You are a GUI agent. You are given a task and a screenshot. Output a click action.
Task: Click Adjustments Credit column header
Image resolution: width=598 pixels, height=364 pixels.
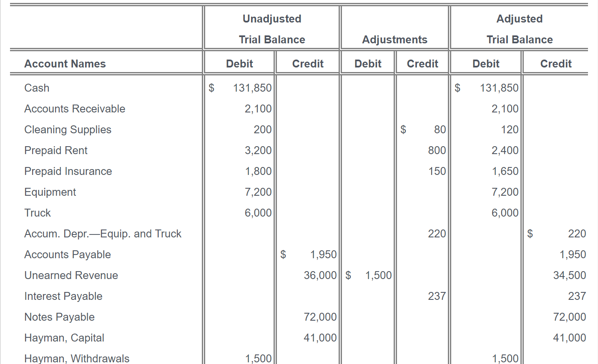[x=422, y=64]
